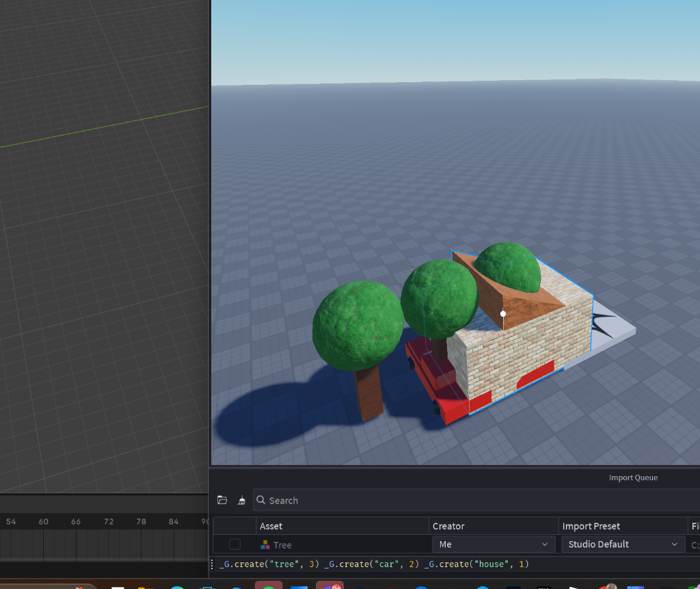Click the broom cleanup icon near the search bar
Viewport: 700px width, 589px height.
coord(241,501)
